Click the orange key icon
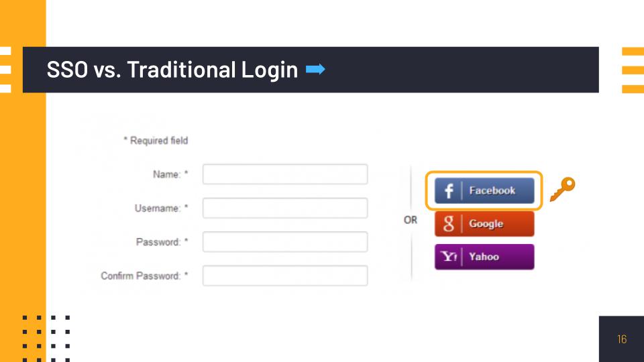The image size is (644, 362). [562, 189]
